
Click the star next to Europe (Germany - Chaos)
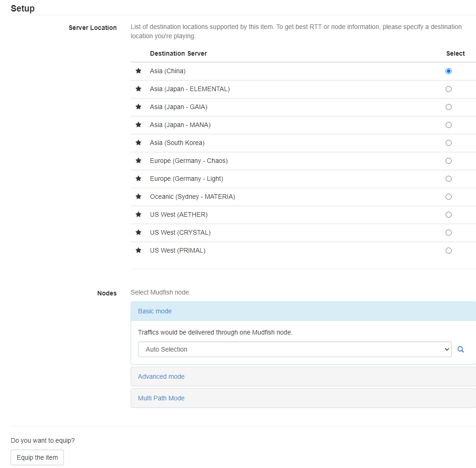click(x=138, y=161)
